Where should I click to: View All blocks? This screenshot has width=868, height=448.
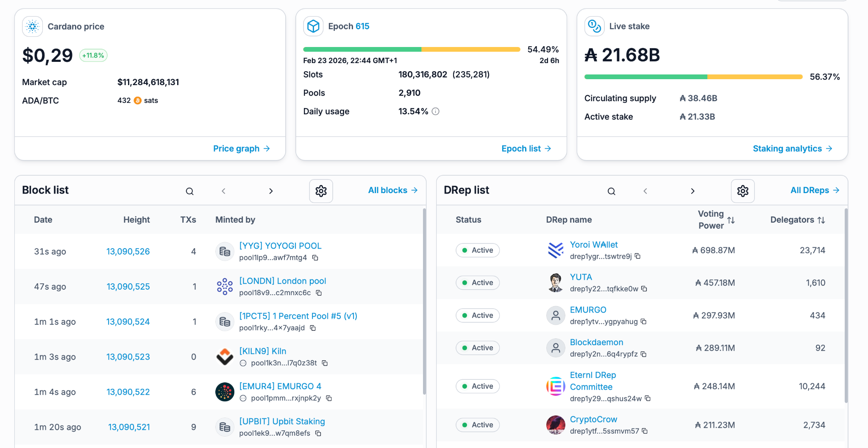pos(393,190)
